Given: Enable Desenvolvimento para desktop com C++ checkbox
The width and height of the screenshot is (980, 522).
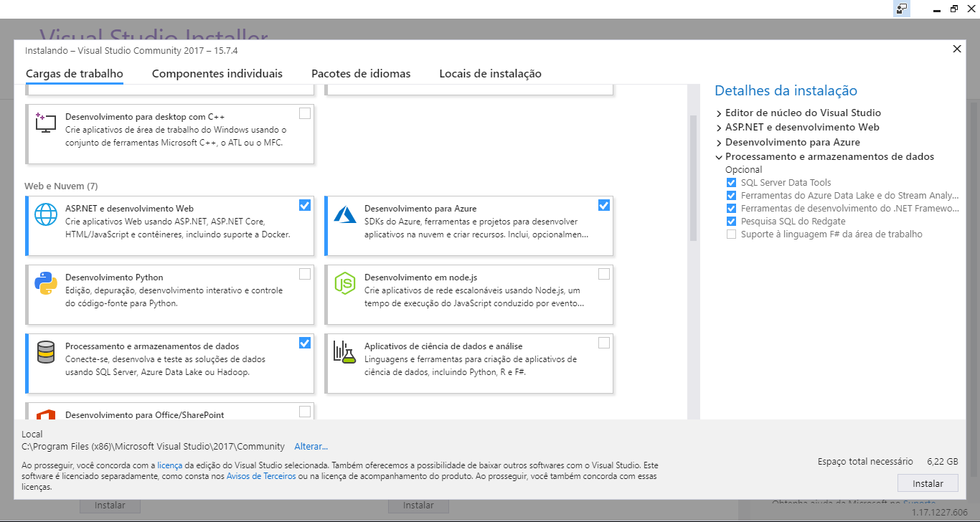Looking at the screenshot, I should tap(305, 113).
